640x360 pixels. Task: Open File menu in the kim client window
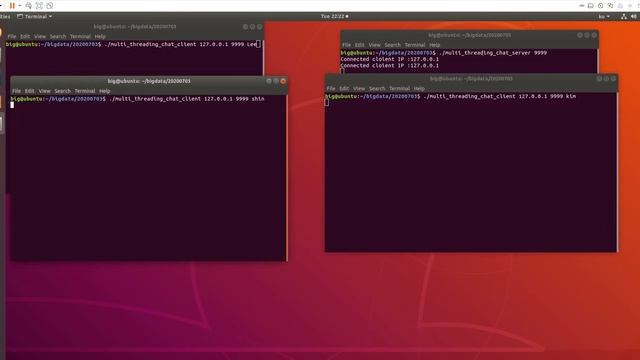(x=331, y=89)
